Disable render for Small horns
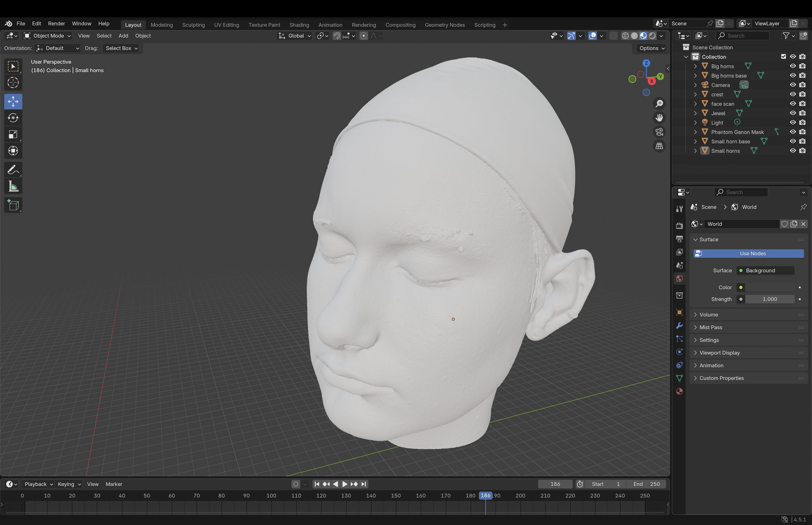The image size is (812, 525). (803, 151)
